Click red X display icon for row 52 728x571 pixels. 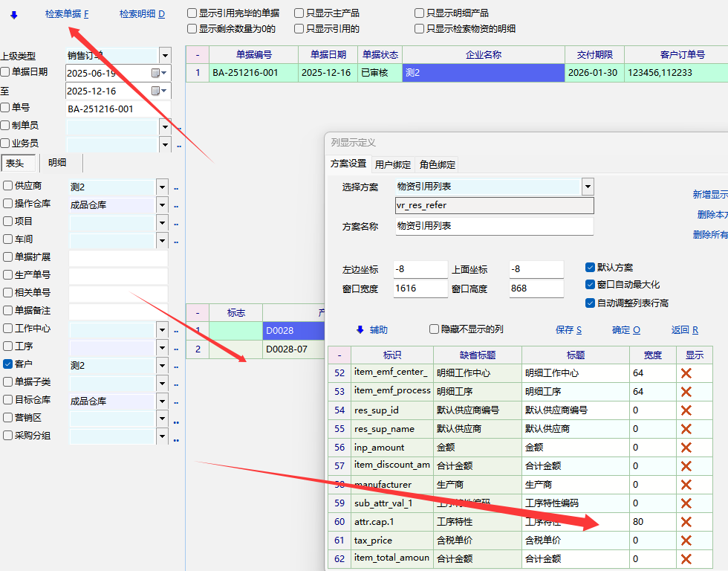[686, 373]
